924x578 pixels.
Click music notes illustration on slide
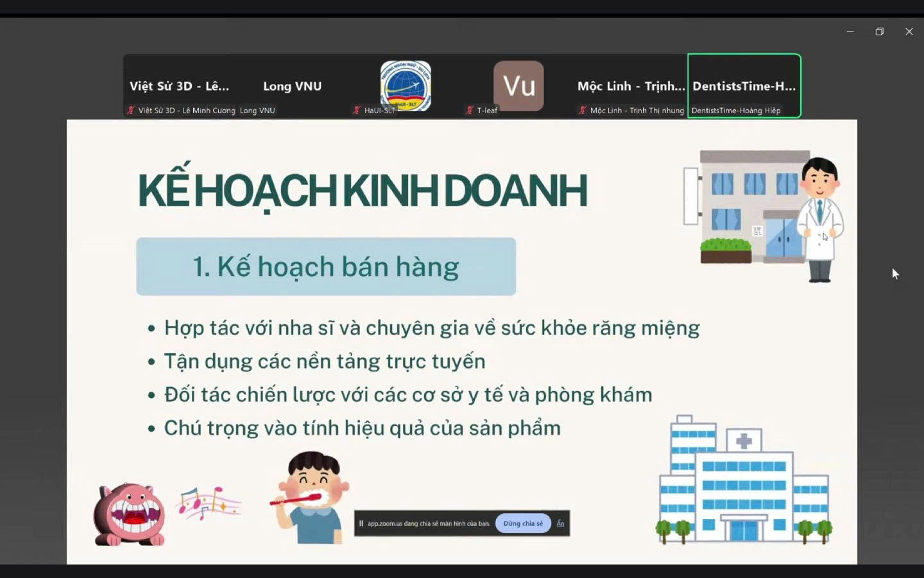(209, 502)
